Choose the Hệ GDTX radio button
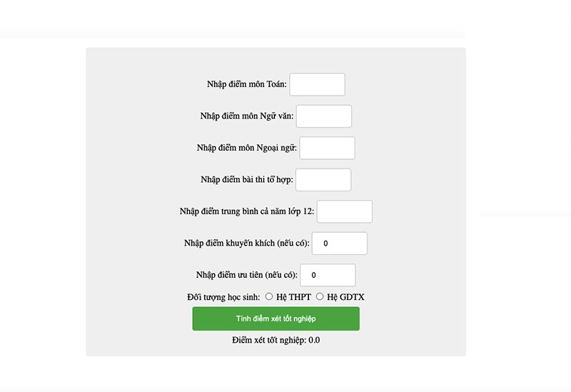 click(320, 296)
